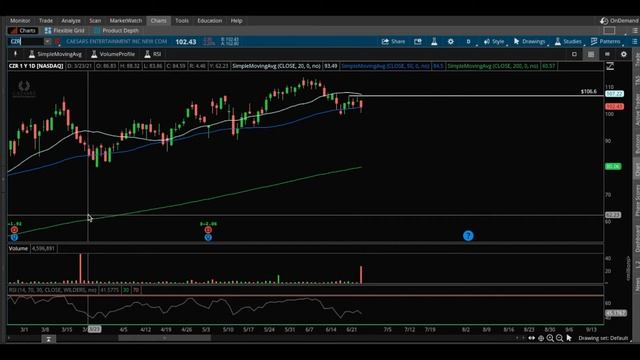Select the VolumeProfile quick study

click(x=113, y=54)
